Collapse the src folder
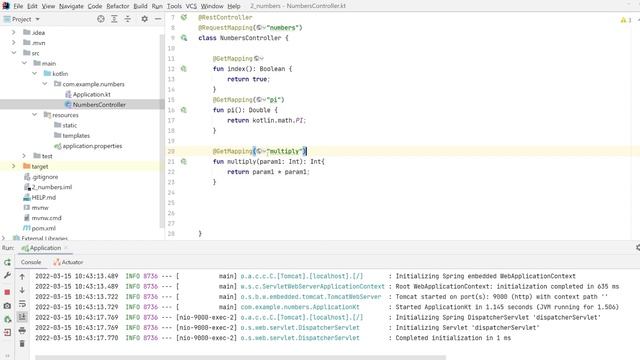The width and height of the screenshot is (640, 360). (x=13, y=53)
